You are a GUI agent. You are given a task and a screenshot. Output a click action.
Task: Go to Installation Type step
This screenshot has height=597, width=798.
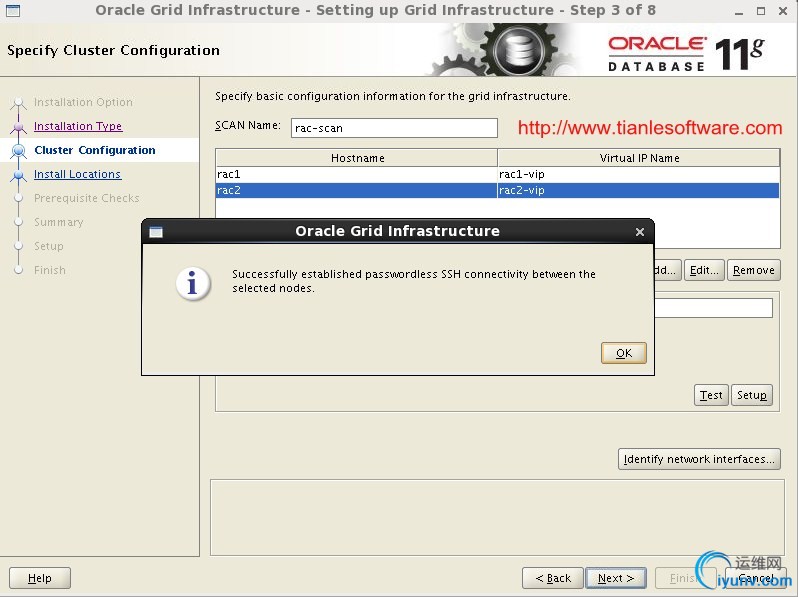point(78,126)
